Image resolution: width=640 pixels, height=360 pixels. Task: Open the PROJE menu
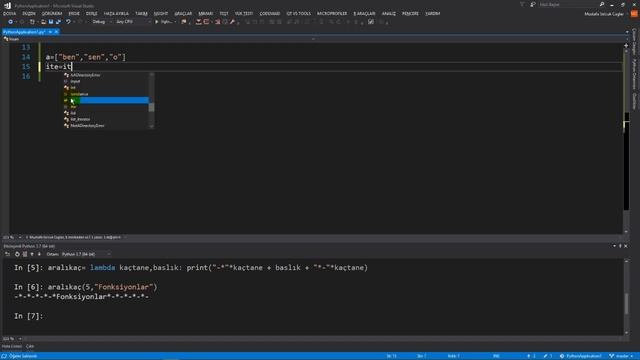click(74, 13)
